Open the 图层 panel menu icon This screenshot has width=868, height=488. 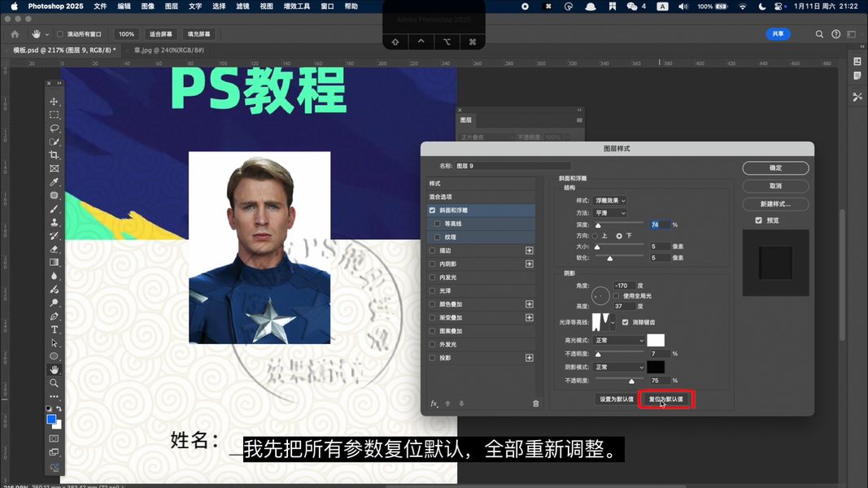point(579,120)
